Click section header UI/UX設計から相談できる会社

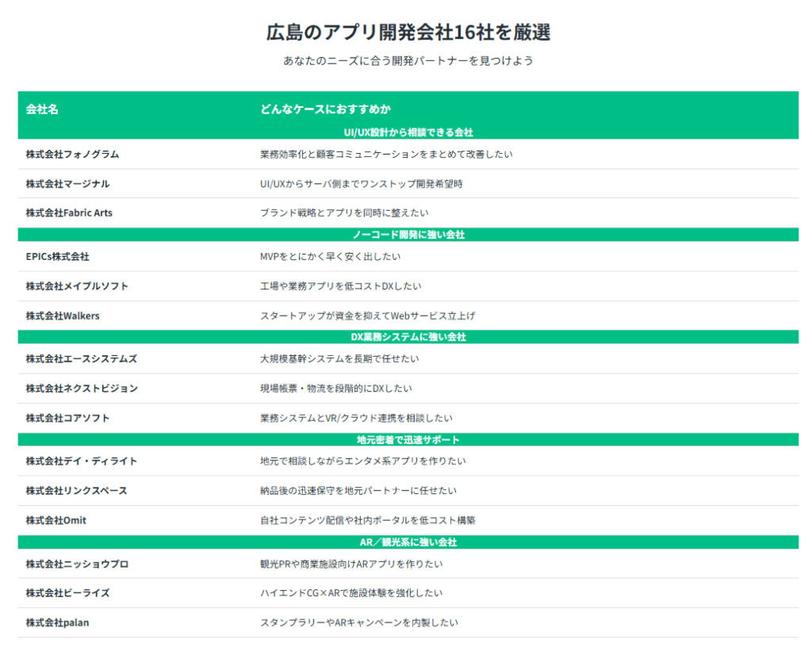(408, 132)
